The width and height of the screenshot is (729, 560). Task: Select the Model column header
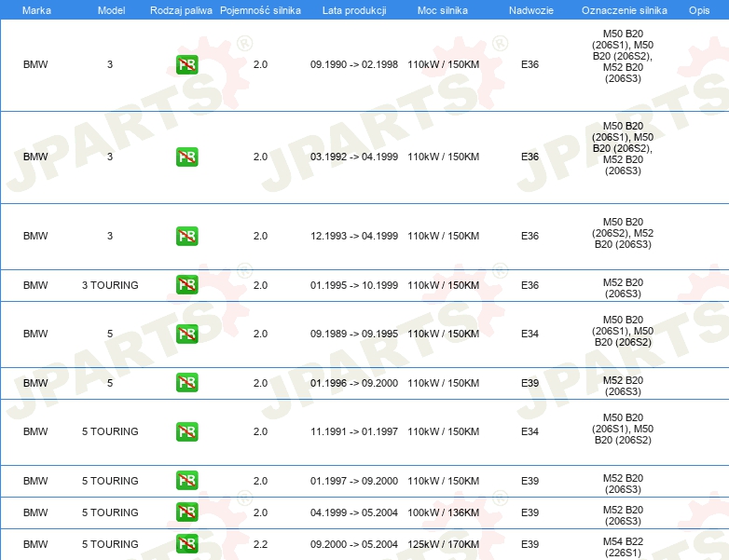pyautogui.click(x=111, y=9)
